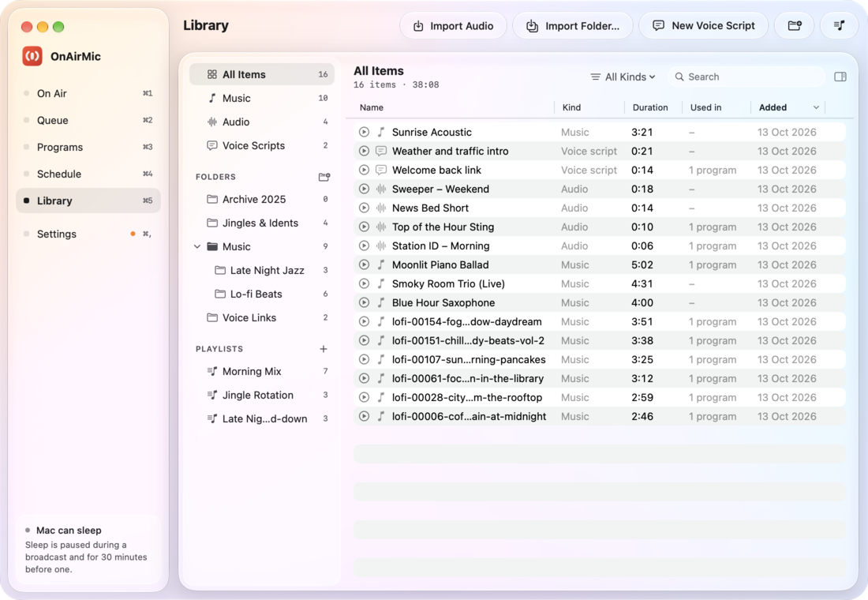The height and width of the screenshot is (600, 868).
Task: Toggle the inspector sidebar panel icon
Action: [840, 77]
